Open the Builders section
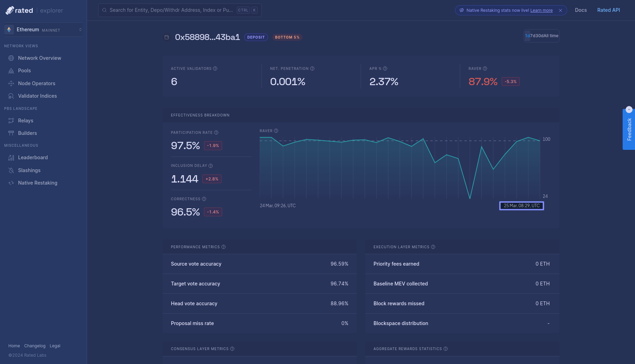 (27, 133)
